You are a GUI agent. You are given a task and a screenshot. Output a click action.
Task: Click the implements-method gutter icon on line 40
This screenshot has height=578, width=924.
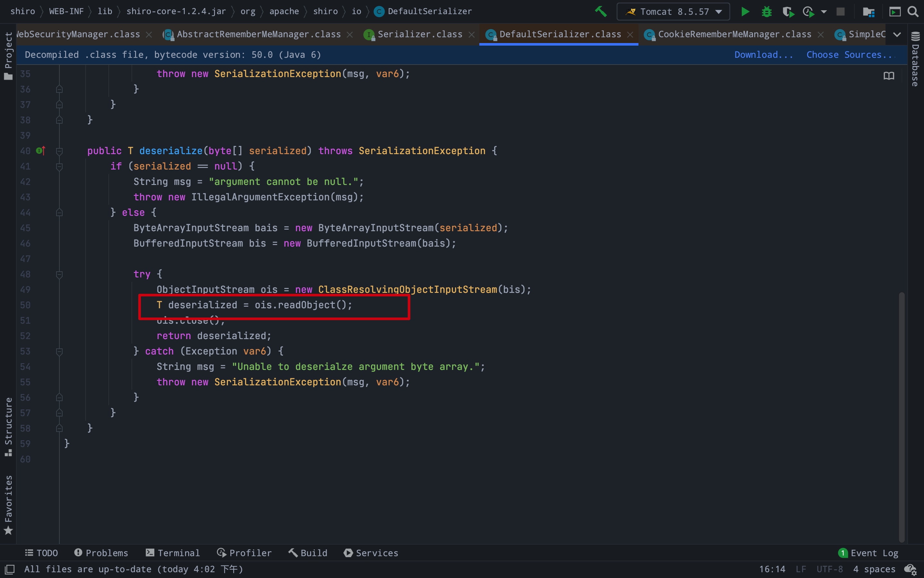point(40,151)
